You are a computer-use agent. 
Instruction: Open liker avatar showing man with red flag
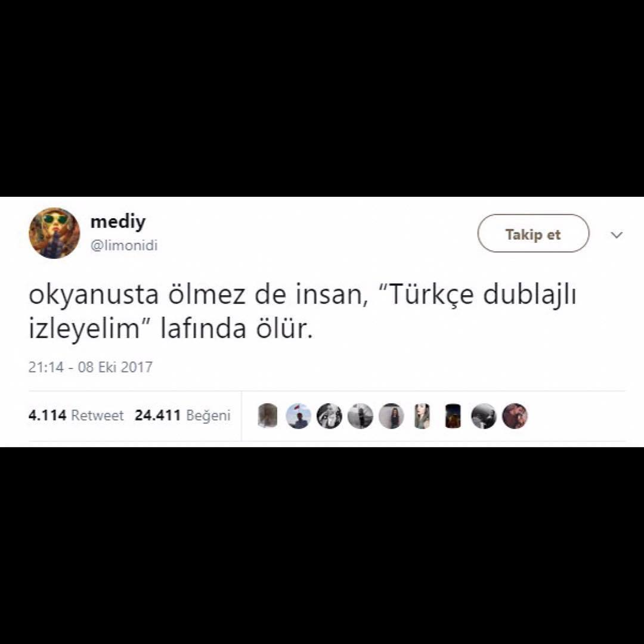point(298,416)
